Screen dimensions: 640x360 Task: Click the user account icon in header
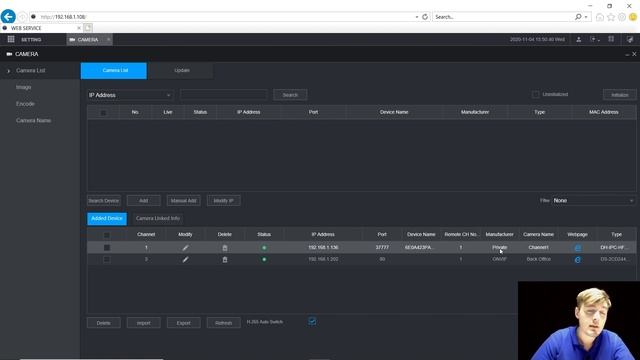[578, 39]
